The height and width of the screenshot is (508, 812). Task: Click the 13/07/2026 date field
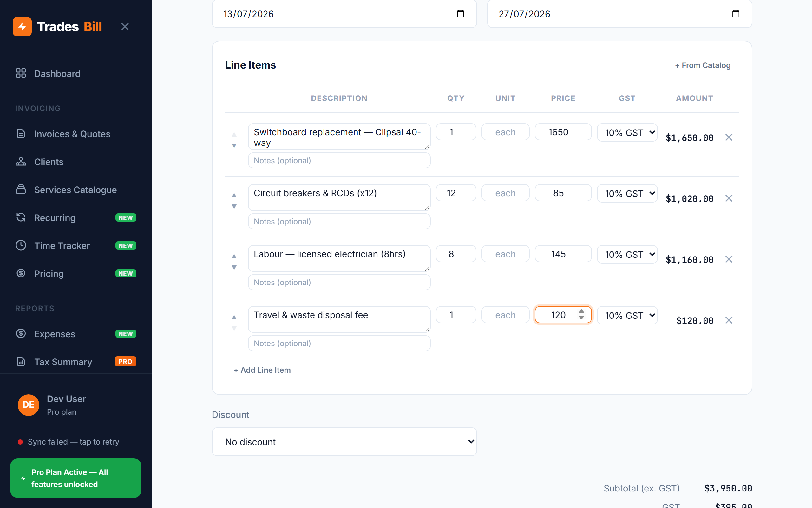click(344, 14)
